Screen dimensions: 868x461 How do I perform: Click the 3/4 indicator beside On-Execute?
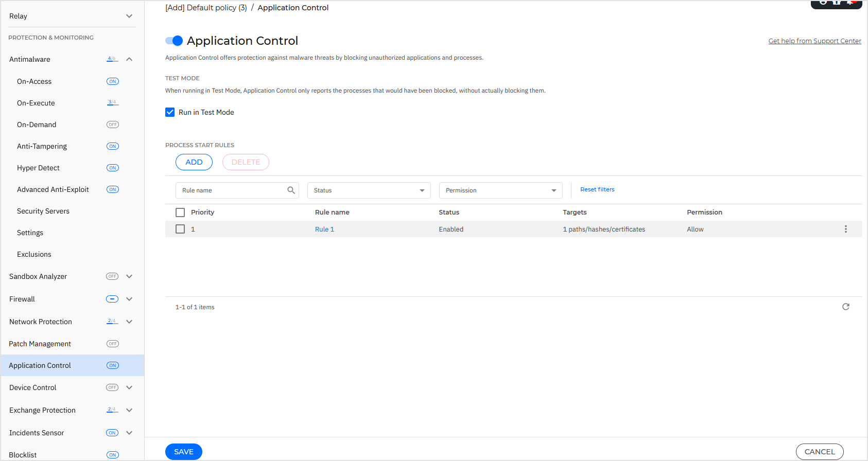(x=113, y=102)
